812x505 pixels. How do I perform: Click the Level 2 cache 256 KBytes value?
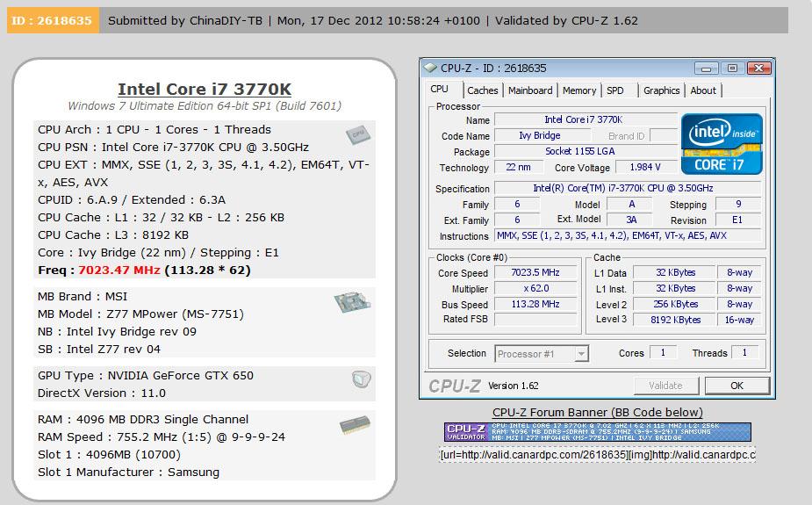(675, 305)
